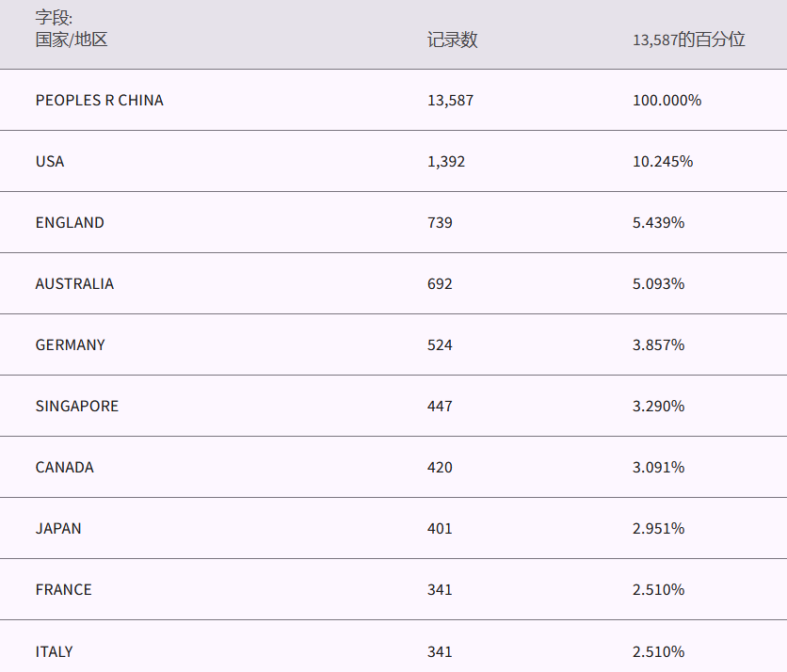Click the 13,587的百分位 column header
787x672 pixels.
pyautogui.click(x=688, y=40)
